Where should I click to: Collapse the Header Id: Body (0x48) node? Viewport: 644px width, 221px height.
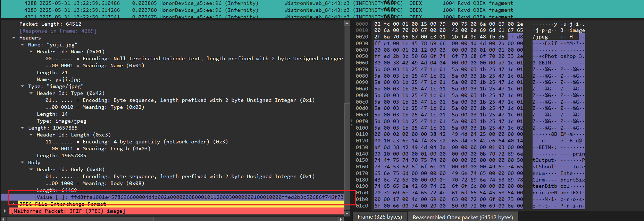tap(31, 169)
